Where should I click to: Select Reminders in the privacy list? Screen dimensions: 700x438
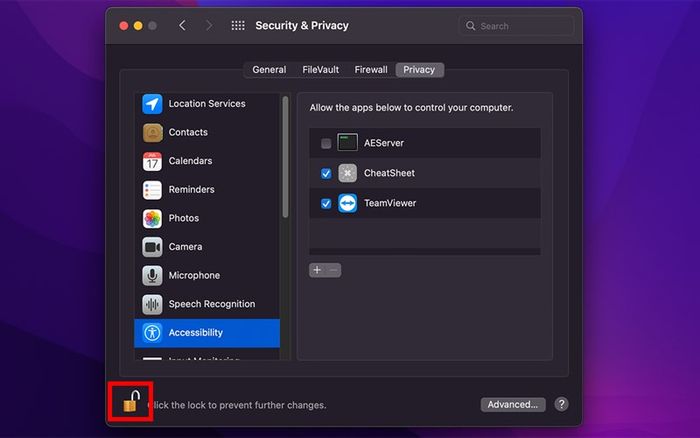point(207,189)
